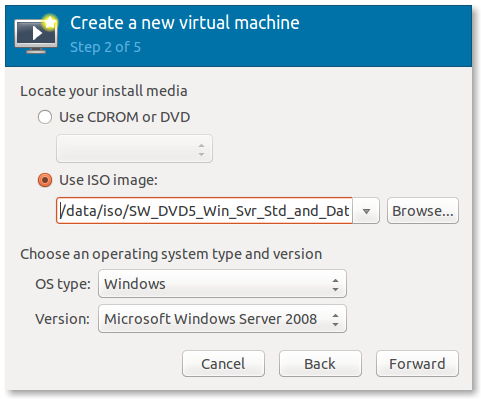This screenshot has width=481, height=399.
Task: Go Forward to the next step
Action: tap(417, 364)
